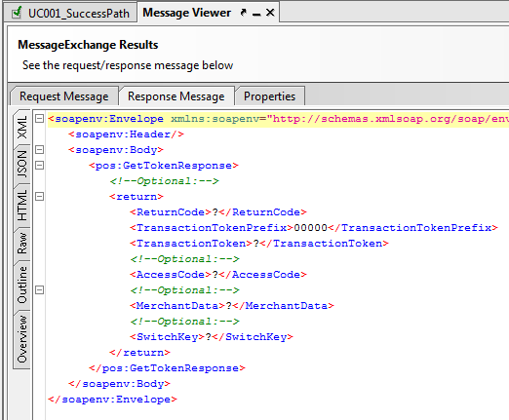Minimize the Message Viewer panel
Screen dimensions: 509x420
(256, 15)
